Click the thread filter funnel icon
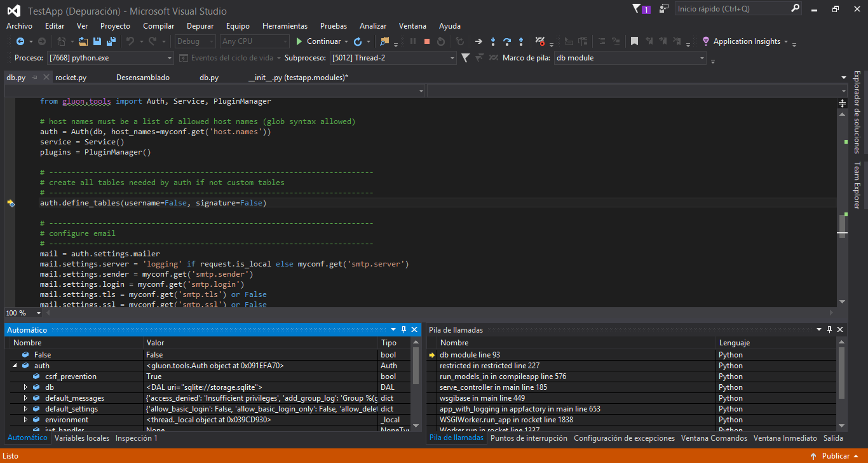 465,58
